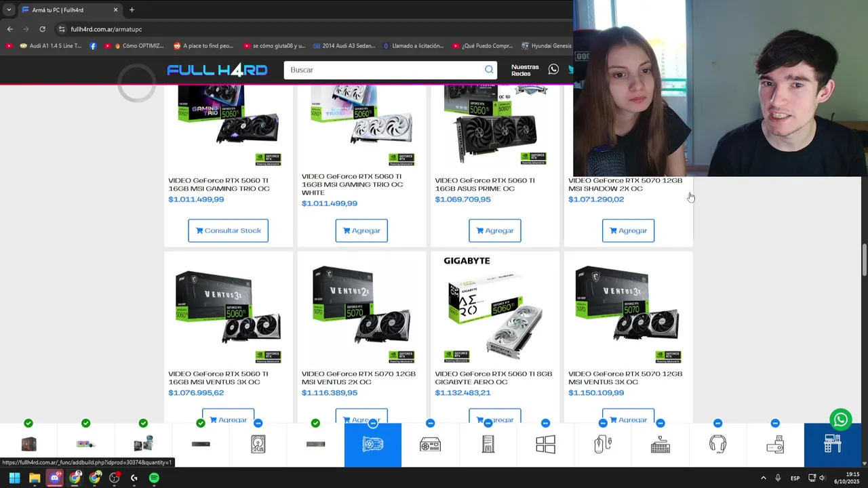Go back with the browser back arrow

(x=9, y=29)
